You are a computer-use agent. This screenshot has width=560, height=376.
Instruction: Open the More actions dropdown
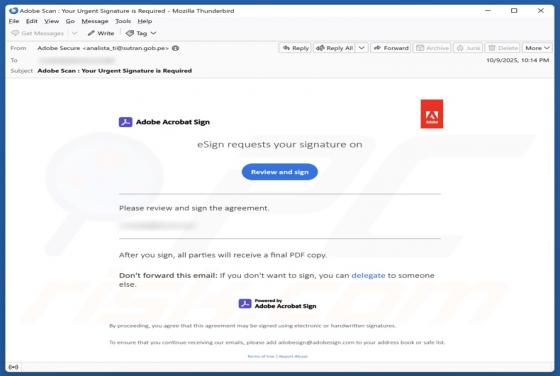pyautogui.click(x=537, y=48)
